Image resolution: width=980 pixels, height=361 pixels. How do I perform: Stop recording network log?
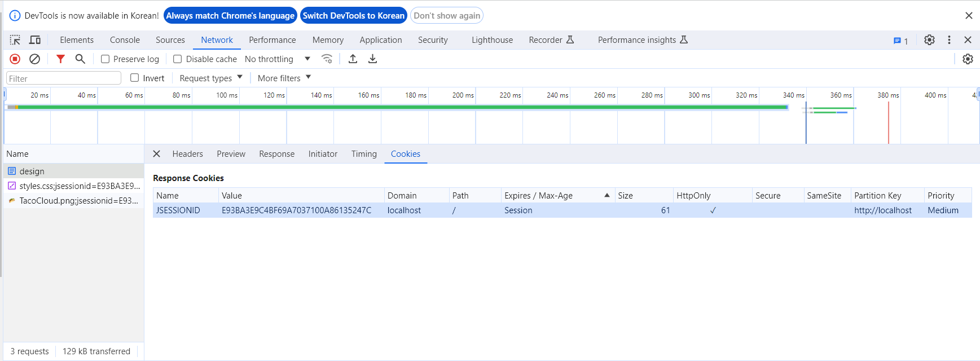click(x=15, y=59)
